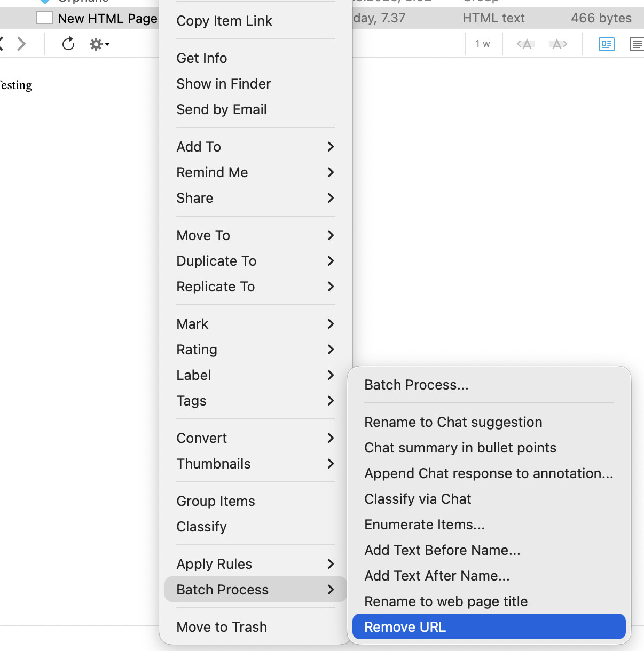Click the reload page icon
This screenshot has width=644, height=651.
point(68,44)
